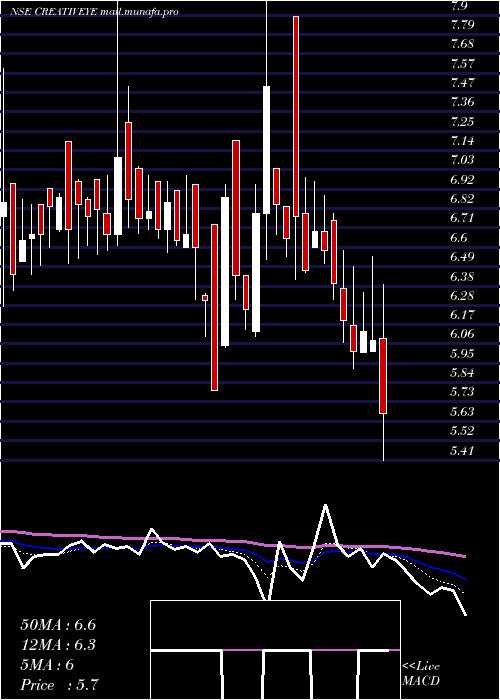Click the 7.25 price axis label
The width and height of the screenshot is (500, 700).
pos(462,121)
